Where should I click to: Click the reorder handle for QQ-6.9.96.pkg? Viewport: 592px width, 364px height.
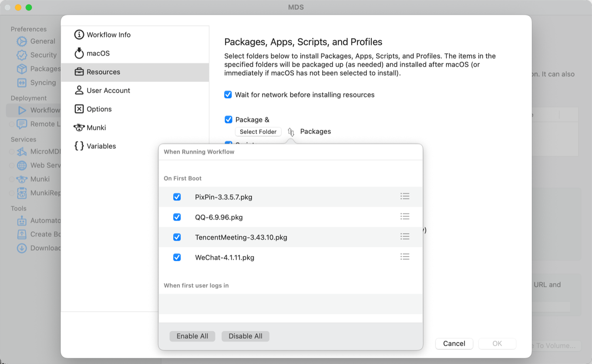point(405,216)
